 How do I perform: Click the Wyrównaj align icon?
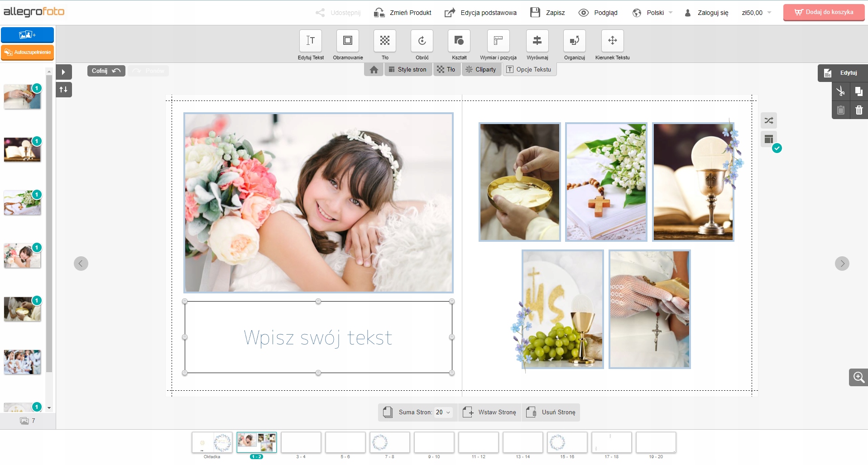(x=537, y=41)
